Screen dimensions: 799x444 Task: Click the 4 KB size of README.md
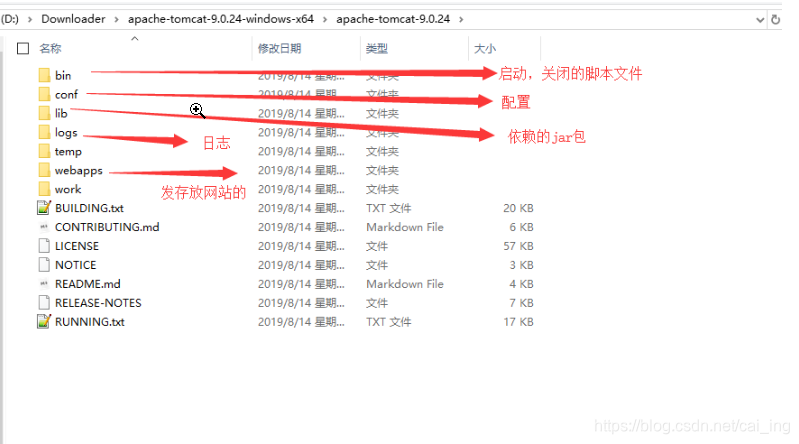coord(521,284)
